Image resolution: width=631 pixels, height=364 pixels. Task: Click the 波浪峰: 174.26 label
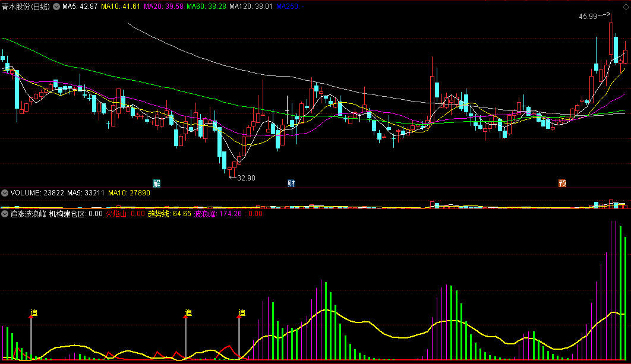[218, 214]
